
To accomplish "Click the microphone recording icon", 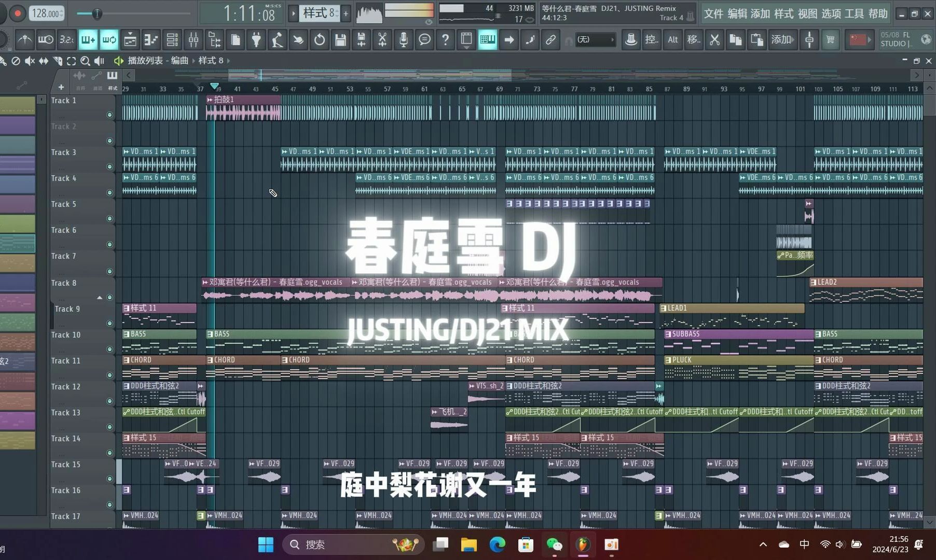I will (x=404, y=39).
